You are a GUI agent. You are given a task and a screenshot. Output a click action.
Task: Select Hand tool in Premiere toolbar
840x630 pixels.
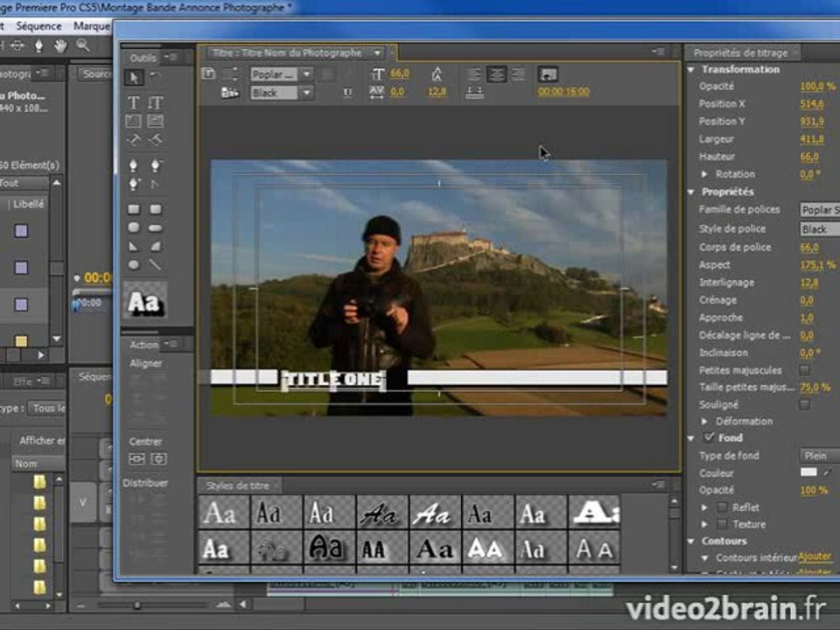[x=60, y=46]
